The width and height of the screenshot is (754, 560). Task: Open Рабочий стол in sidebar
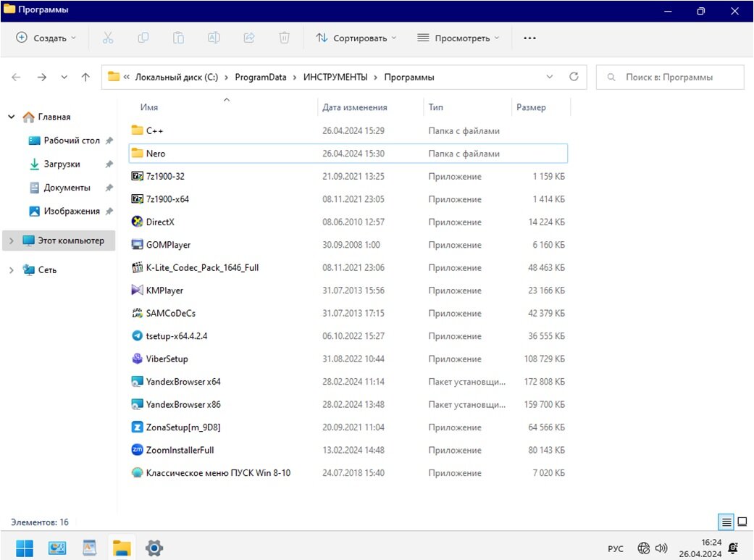[72, 141]
